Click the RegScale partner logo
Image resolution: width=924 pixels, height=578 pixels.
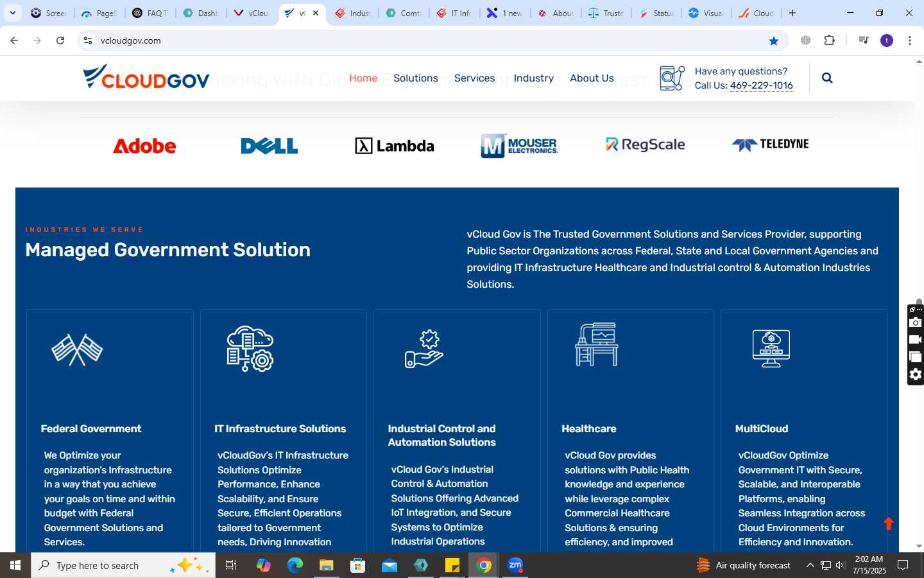pos(646,144)
